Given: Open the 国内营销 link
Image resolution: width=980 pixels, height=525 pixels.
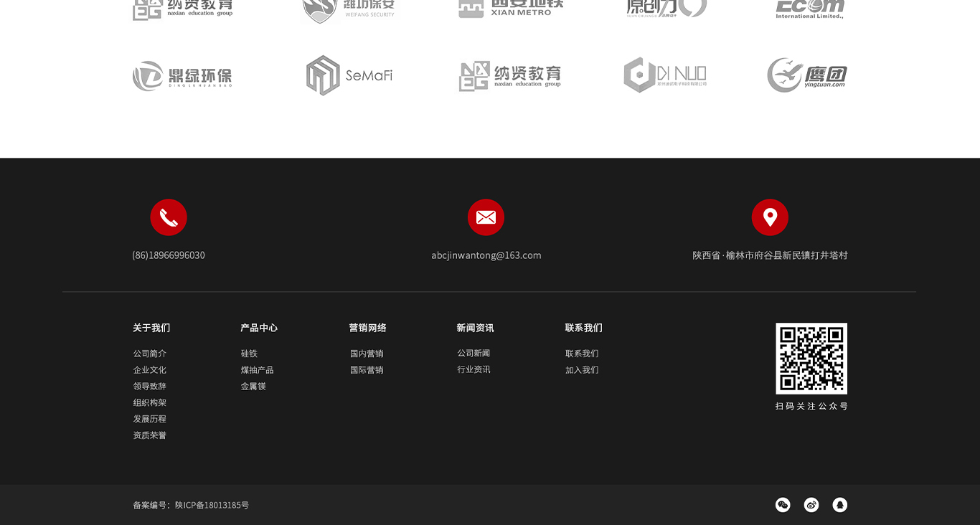Looking at the screenshot, I should tap(367, 354).
